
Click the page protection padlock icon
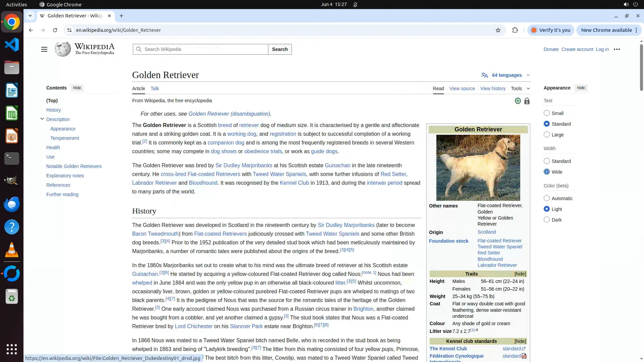(527, 101)
